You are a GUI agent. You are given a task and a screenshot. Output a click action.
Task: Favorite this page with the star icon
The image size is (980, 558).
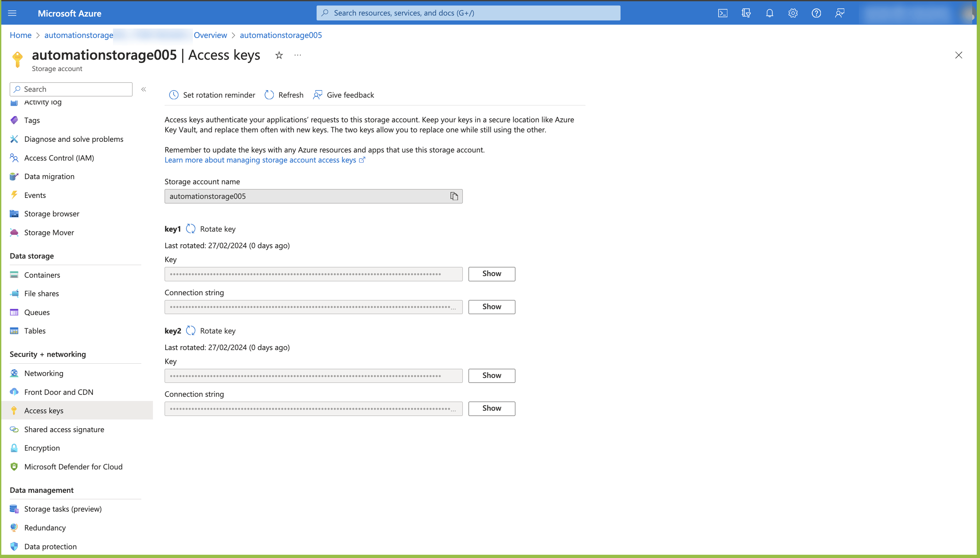pyautogui.click(x=279, y=55)
